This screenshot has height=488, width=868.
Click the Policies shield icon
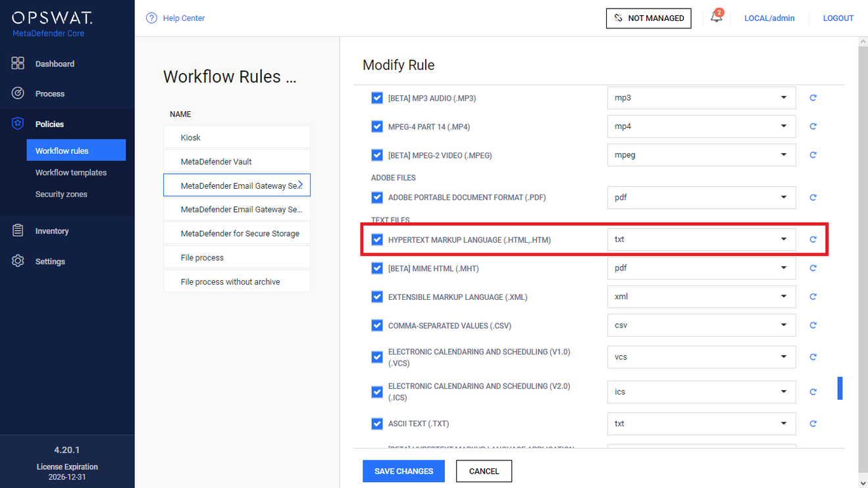pos(18,124)
